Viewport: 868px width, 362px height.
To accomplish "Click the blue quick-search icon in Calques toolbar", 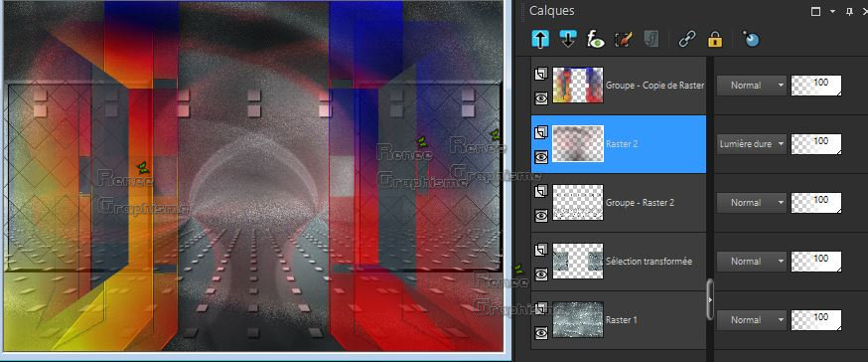I will click(x=751, y=40).
